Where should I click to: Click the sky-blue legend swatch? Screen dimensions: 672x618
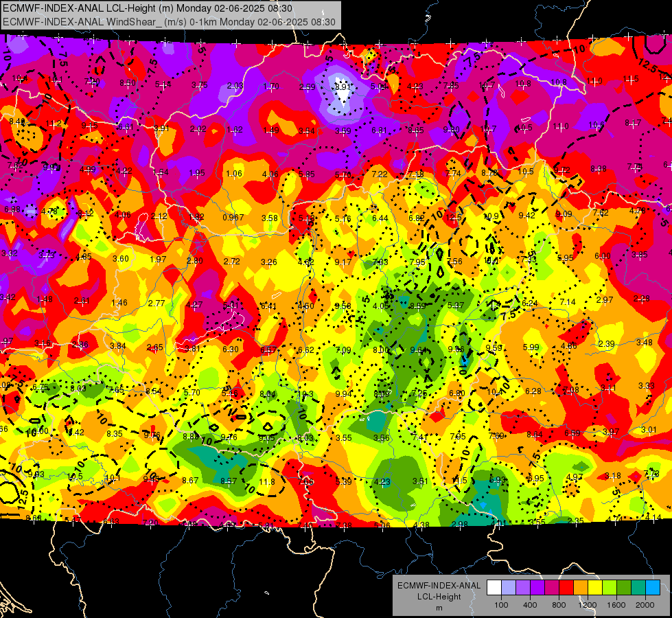point(653,588)
